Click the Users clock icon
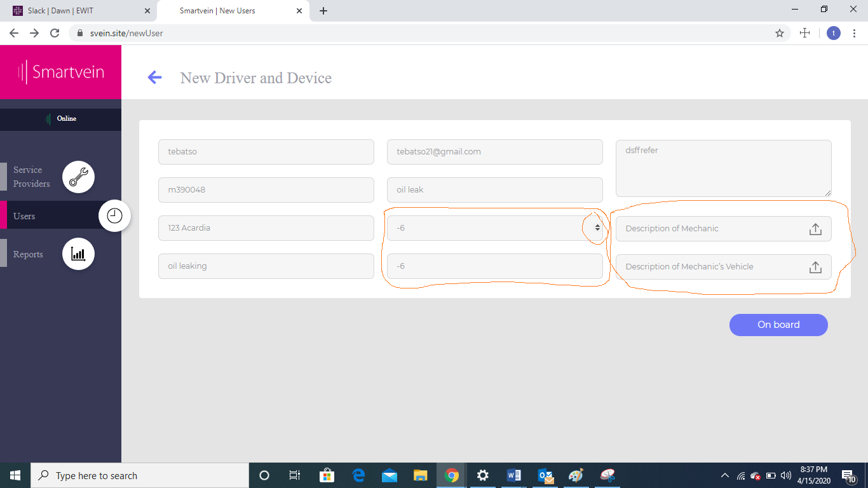Viewport: 868px width, 488px height. click(x=114, y=216)
